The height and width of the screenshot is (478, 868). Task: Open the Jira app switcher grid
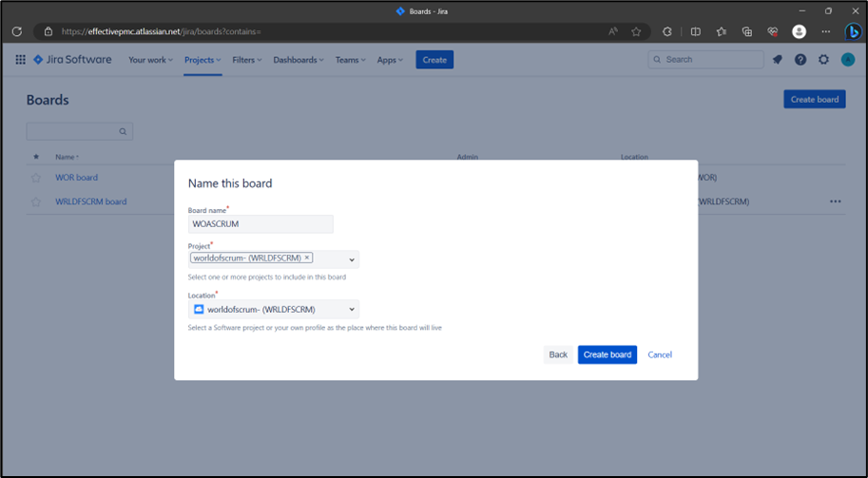[21, 60]
